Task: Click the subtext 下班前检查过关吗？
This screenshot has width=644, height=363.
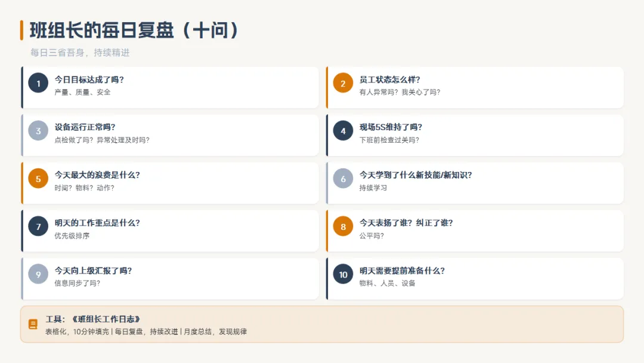Action: [x=389, y=140]
